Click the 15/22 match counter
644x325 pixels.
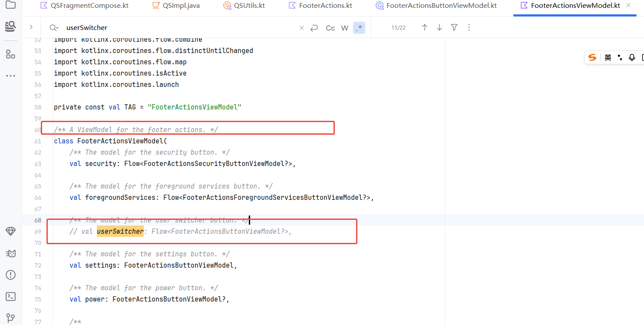[x=398, y=28]
